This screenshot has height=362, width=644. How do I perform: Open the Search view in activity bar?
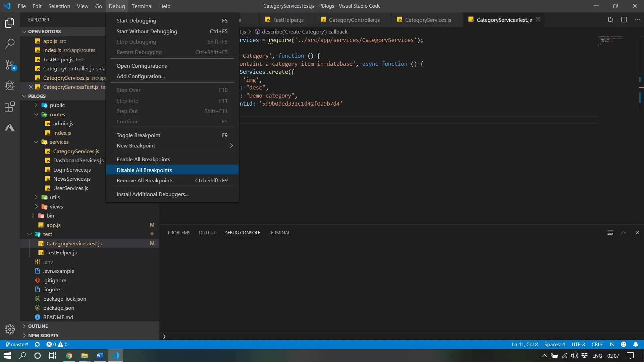[10, 44]
